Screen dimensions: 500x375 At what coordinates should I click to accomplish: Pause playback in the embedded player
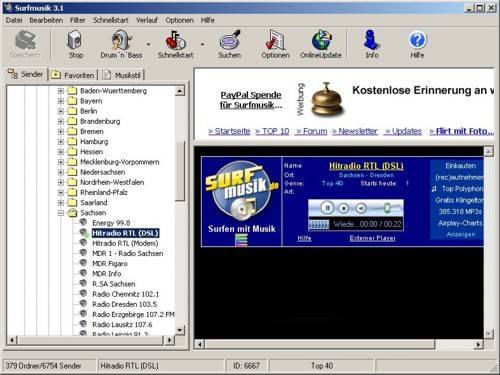click(x=327, y=208)
